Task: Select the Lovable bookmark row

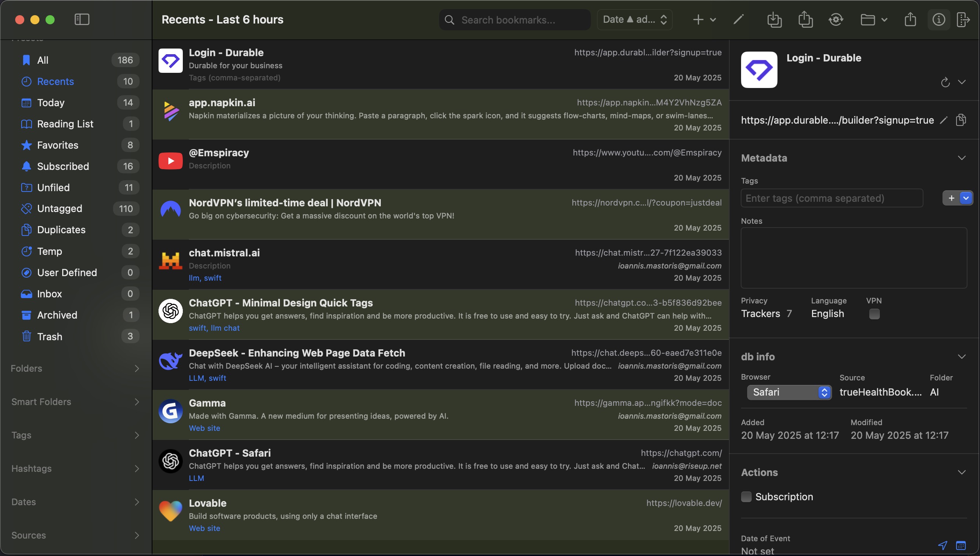Action: click(x=440, y=515)
